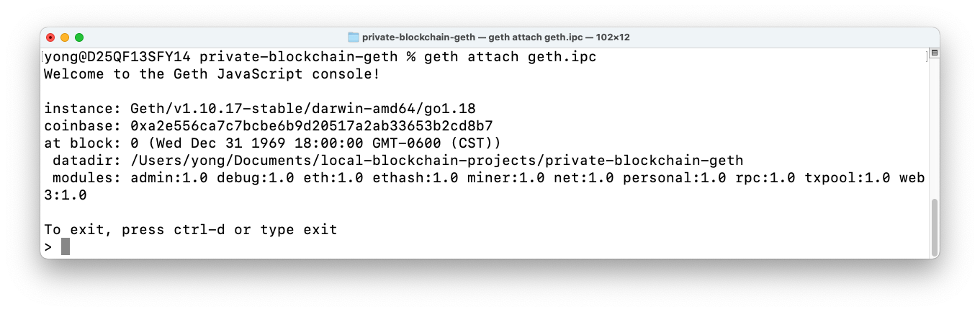Image resolution: width=980 pixels, height=312 pixels.
Task: Click the 'geth attach geth.ipc' command text
Action: pyautogui.click(x=511, y=56)
